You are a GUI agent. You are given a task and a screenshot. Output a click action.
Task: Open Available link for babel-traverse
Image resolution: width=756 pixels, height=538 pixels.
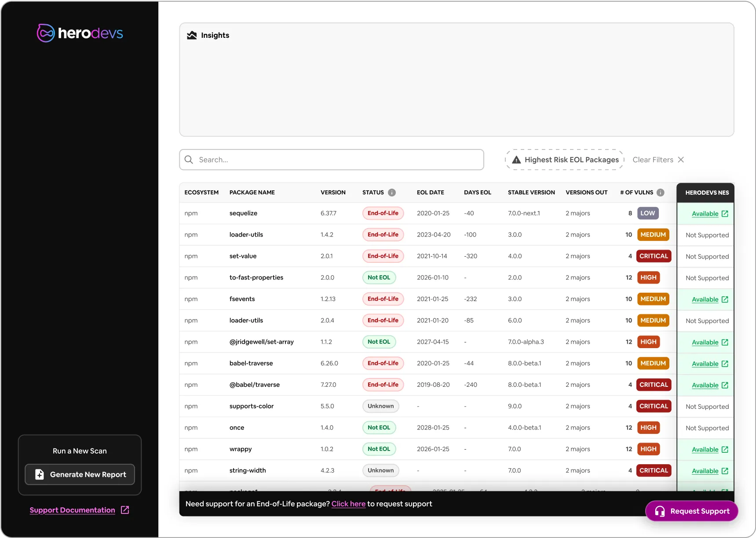(705, 364)
